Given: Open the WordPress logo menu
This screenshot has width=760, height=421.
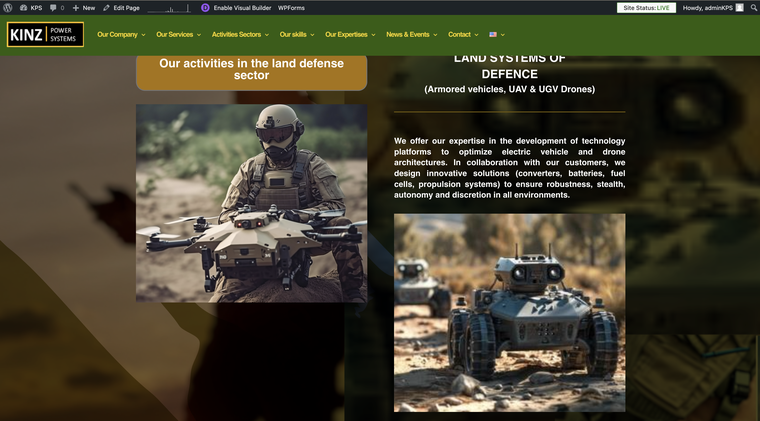Looking at the screenshot, I should coord(8,8).
